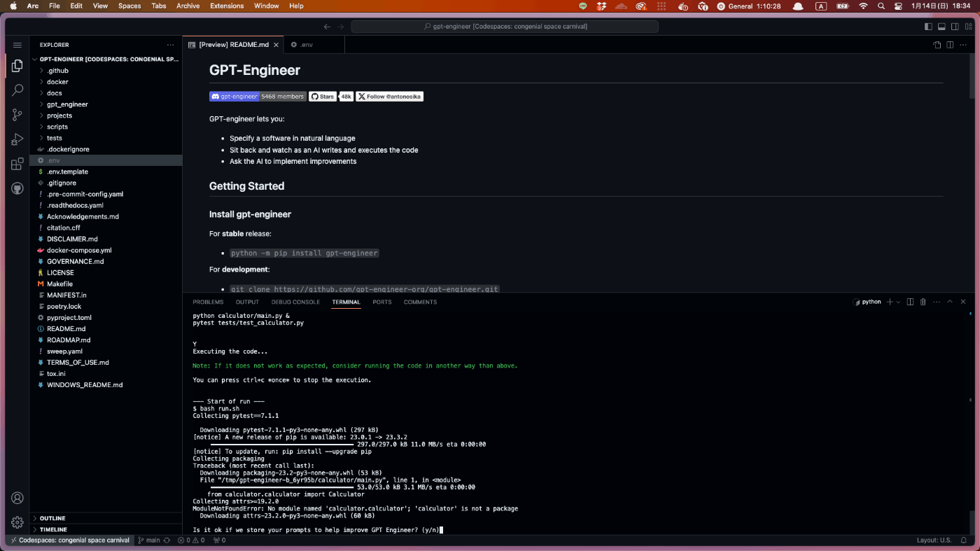Maximize the terminal panel with up chevron
Screen dimensions: 980x551
[950, 302]
